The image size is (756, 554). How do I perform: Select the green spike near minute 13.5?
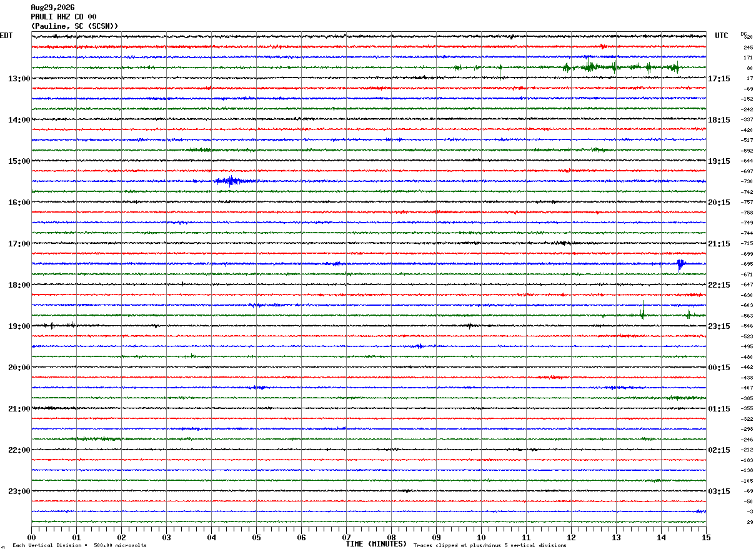point(642,311)
